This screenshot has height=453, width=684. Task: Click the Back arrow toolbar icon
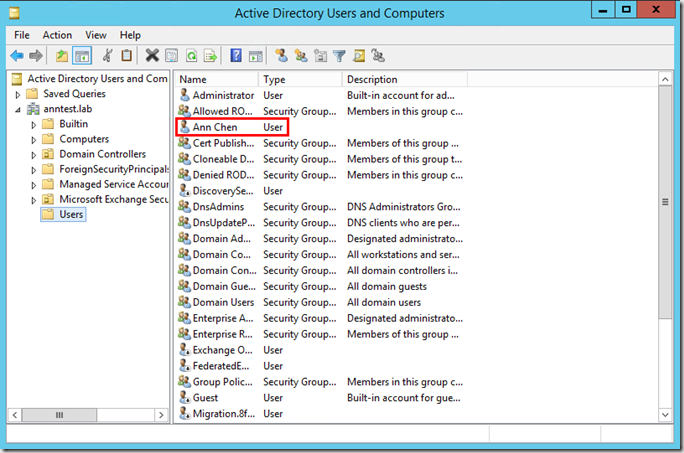click(x=17, y=56)
